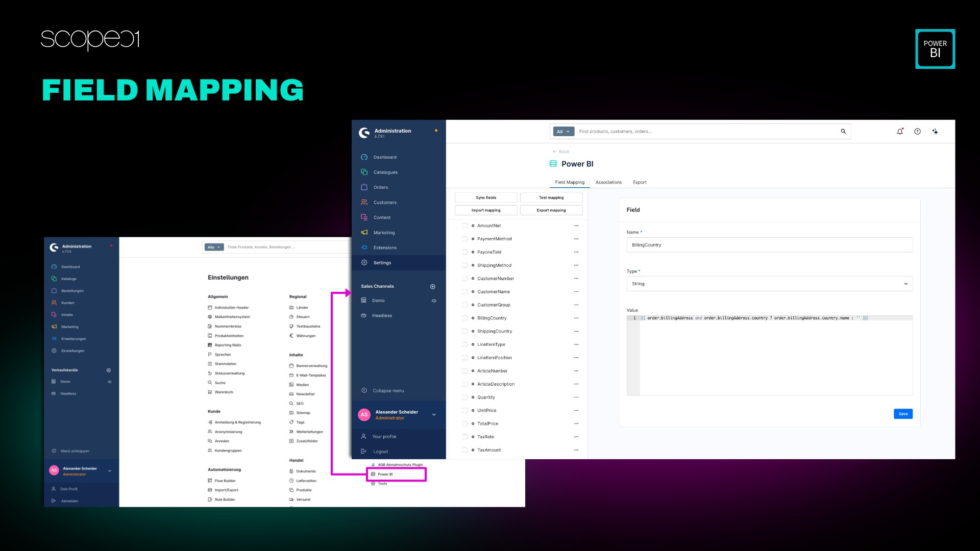The height and width of the screenshot is (551, 980).
Task: Click inside the Value code editor
Action: pos(769,355)
